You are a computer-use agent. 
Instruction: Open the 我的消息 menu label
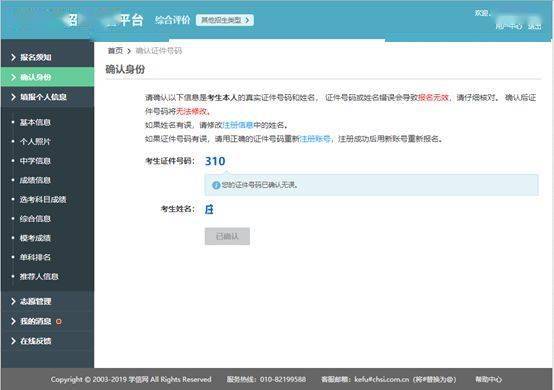point(36,321)
